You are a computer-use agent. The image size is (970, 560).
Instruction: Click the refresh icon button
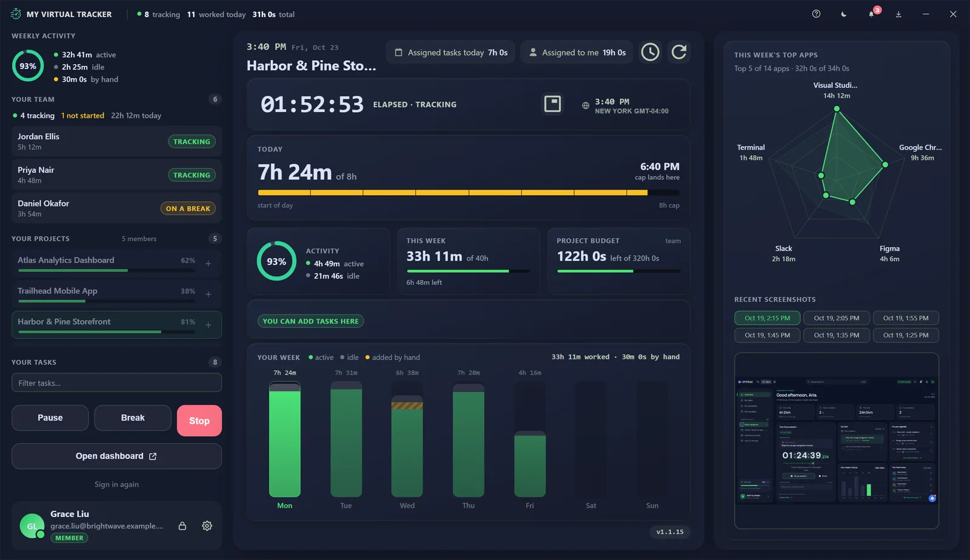[679, 52]
